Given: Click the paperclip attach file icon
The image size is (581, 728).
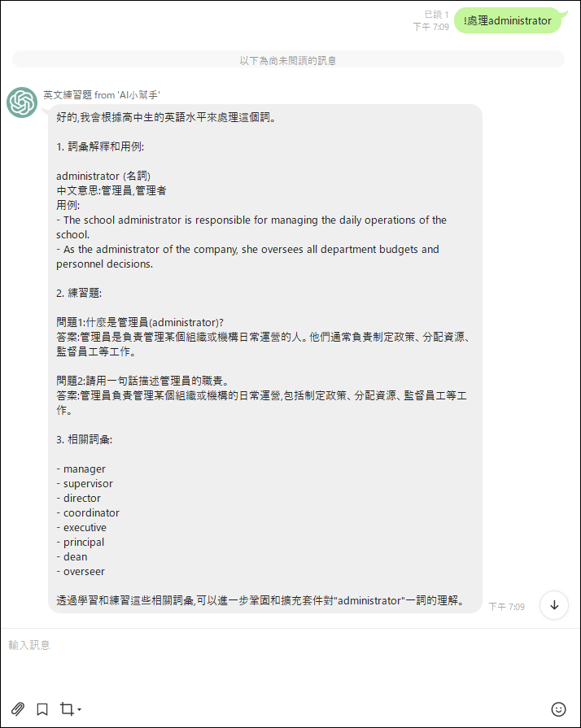Looking at the screenshot, I should 18,709.
